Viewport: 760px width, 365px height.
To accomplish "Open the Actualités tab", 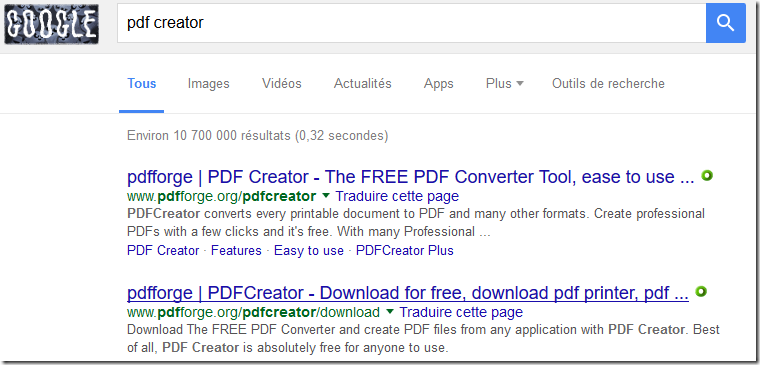I will point(363,83).
